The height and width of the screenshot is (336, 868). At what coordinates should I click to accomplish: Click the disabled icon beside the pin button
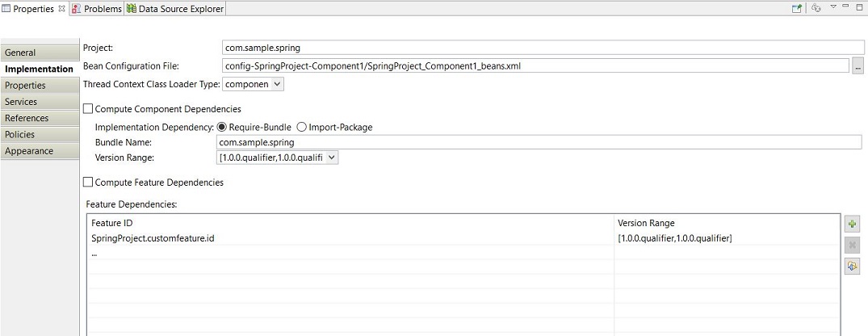(x=816, y=8)
